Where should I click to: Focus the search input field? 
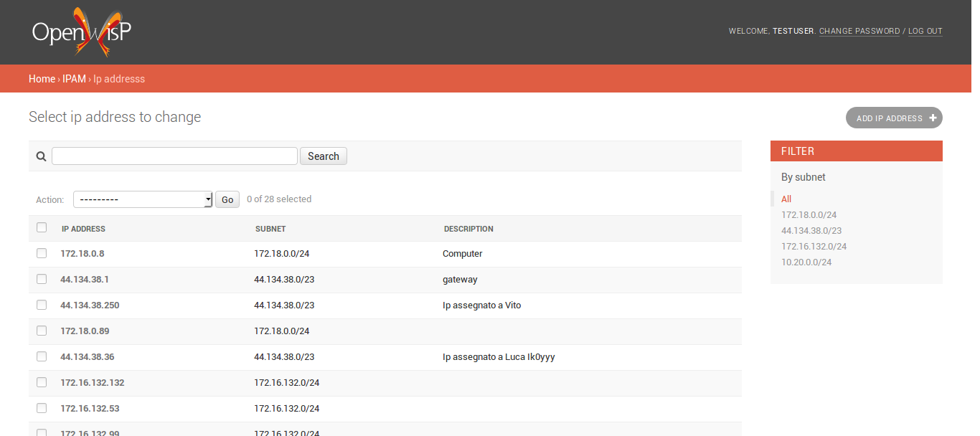tap(174, 156)
